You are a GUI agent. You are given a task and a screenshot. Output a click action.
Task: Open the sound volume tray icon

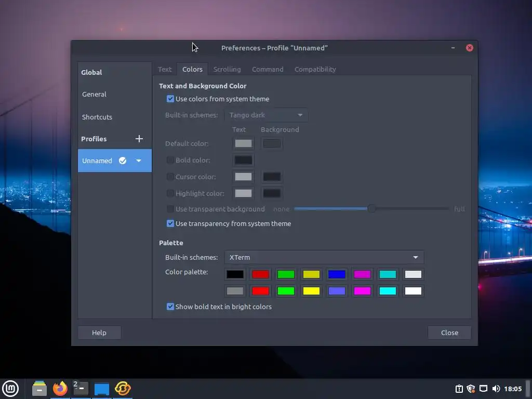[496, 389]
